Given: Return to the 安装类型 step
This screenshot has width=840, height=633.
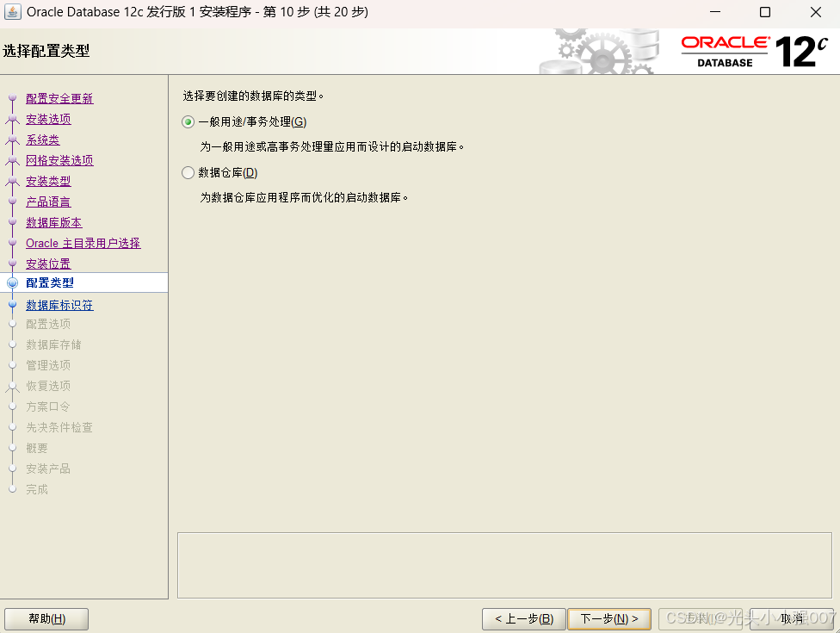Looking at the screenshot, I should (x=48, y=180).
